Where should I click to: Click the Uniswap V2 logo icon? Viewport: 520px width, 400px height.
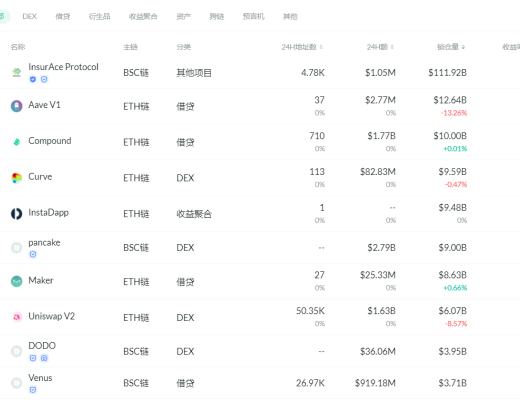click(x=17, y=317)
